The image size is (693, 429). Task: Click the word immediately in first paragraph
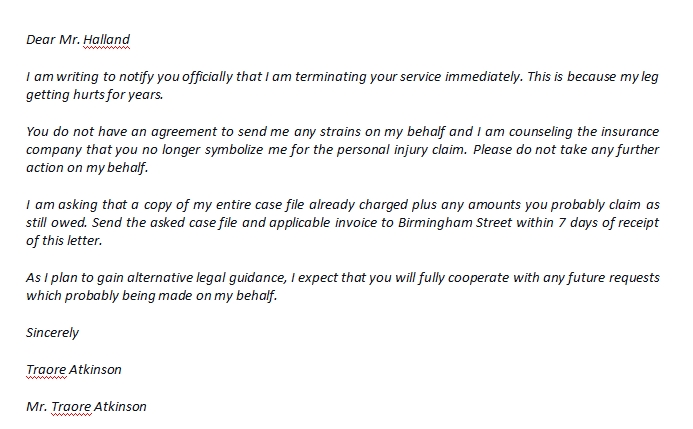pyautogui.click(x=484, y=77)
